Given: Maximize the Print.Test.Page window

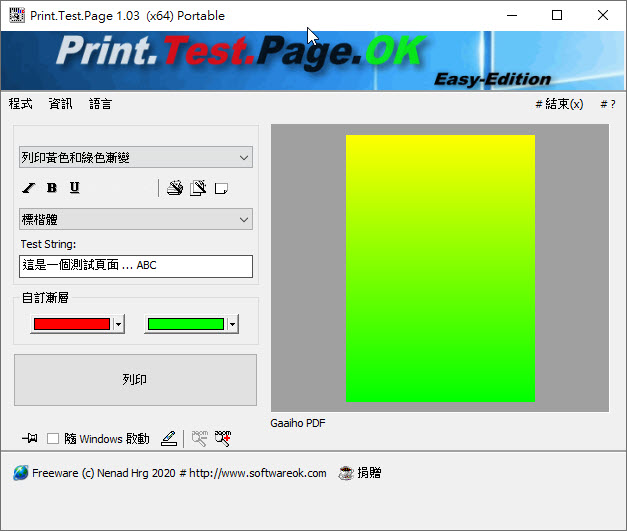Looking at the screenshot, I should pyautogui.click(x=557, y=16).
